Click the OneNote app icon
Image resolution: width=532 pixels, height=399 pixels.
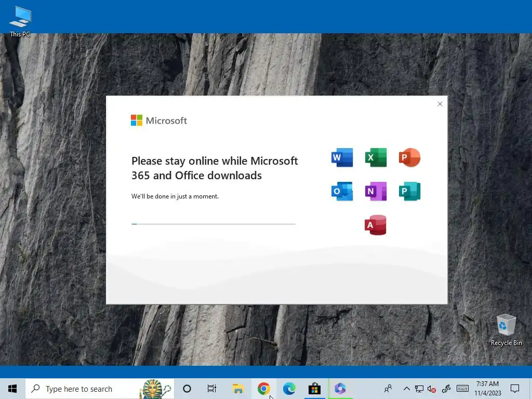pyautogui.click(x=376, y=191)
